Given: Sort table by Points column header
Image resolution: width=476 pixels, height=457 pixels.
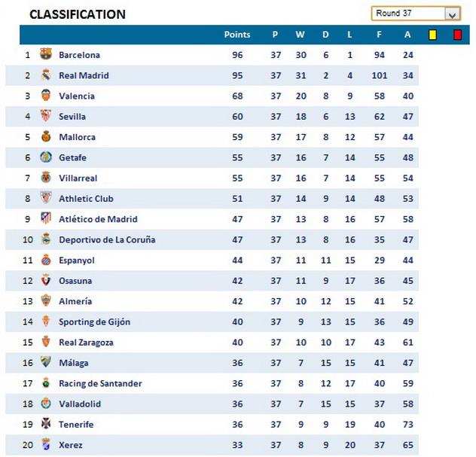Looking at the screenshot, I should [237, 35].
